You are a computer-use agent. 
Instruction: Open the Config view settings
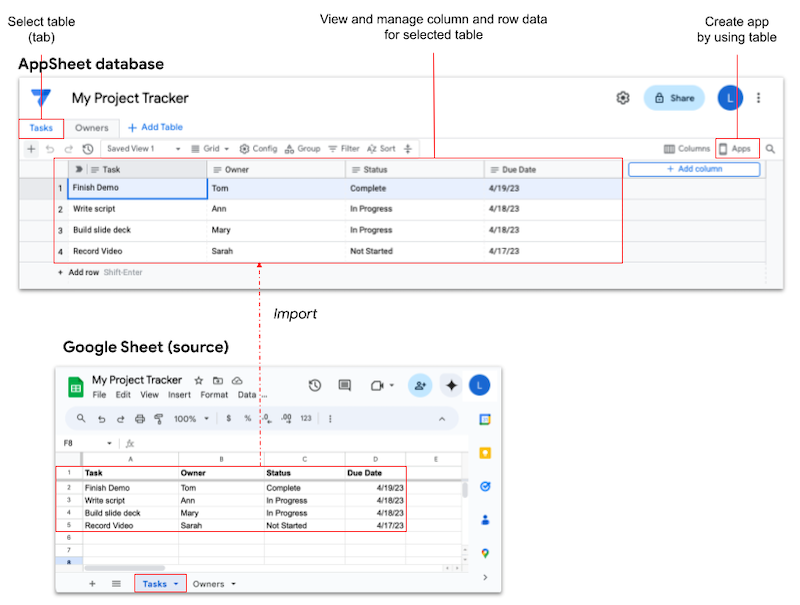pyautogui.click(x=258, y=149)
